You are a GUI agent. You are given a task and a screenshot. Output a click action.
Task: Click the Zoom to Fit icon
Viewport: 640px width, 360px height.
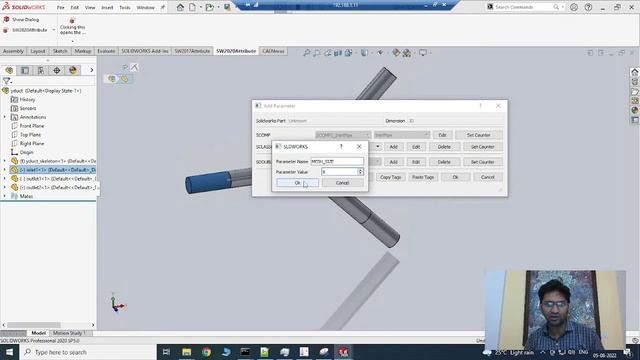click(307, 53)
